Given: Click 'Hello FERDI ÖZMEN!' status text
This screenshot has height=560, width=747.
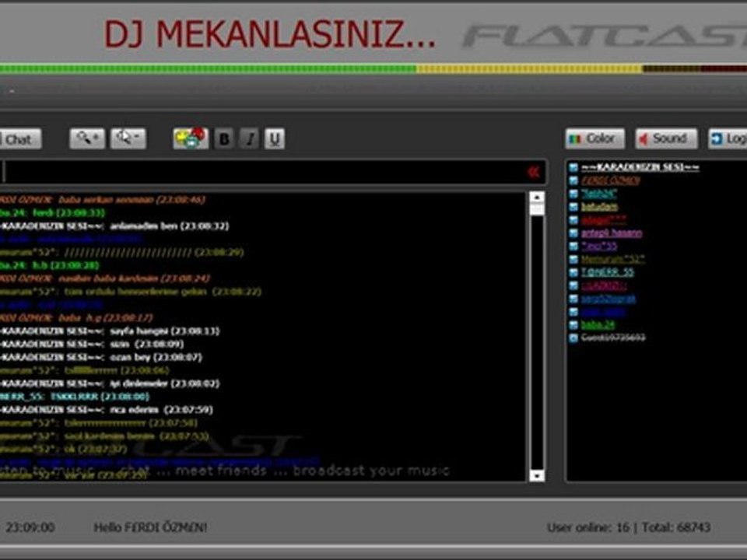Looking at the screenshot, I should pos(150,527).
